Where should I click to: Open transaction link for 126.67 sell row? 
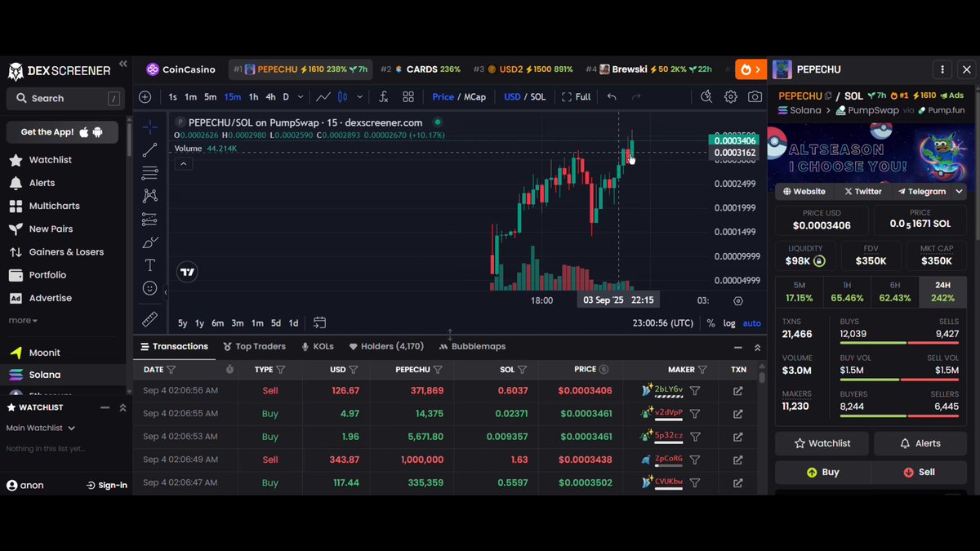[x=738, y=391]
